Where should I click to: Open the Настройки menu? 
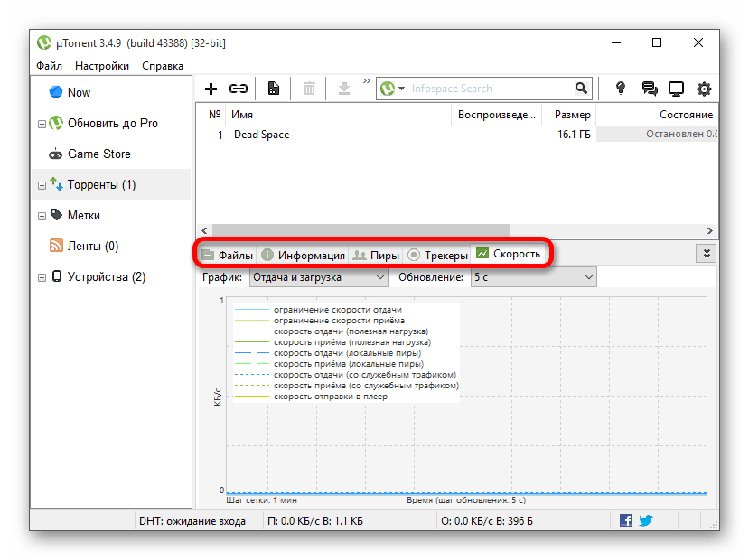tap(101, 66)
